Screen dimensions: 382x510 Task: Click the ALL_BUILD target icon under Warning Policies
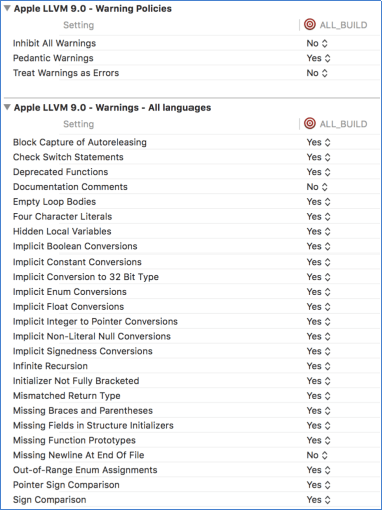point(310,25)
